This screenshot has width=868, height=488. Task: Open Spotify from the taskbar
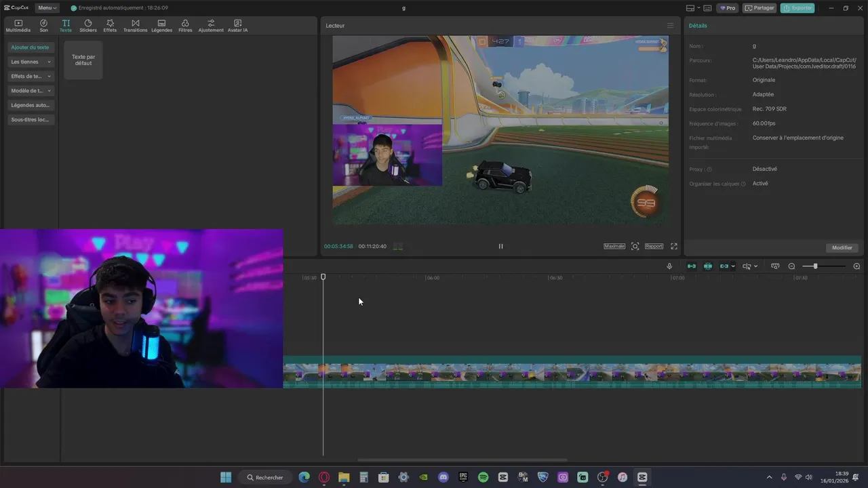[484, 477]
